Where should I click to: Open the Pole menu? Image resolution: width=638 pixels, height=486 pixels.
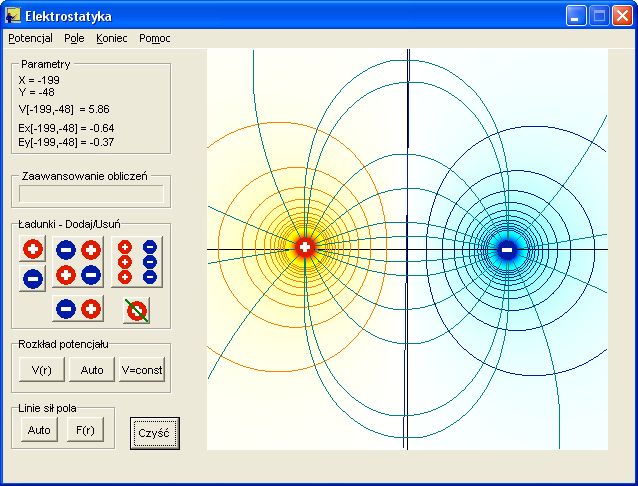click(x=74, y=38)
